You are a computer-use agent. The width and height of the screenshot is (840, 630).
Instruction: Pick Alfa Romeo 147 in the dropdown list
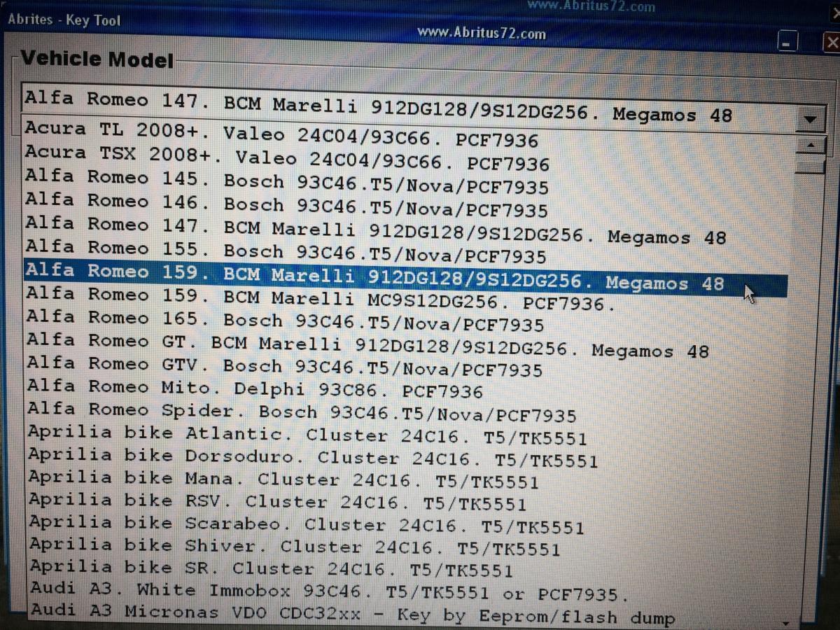(x=375, y=231)
